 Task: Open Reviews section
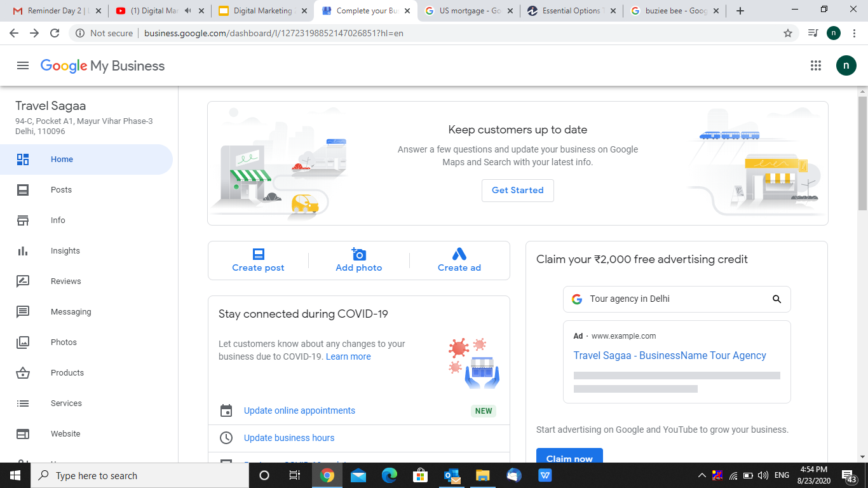[x=86, y=281]
